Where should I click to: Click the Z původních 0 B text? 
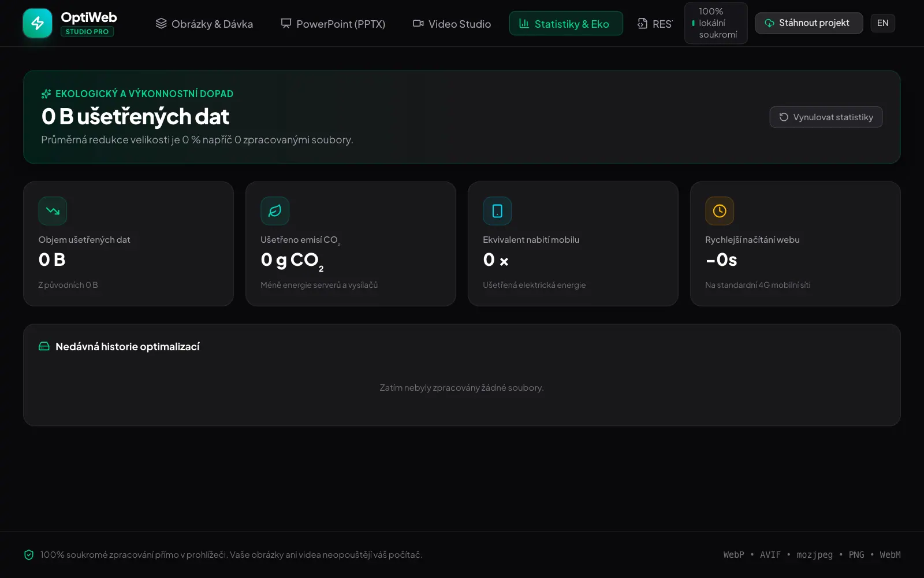68,285
